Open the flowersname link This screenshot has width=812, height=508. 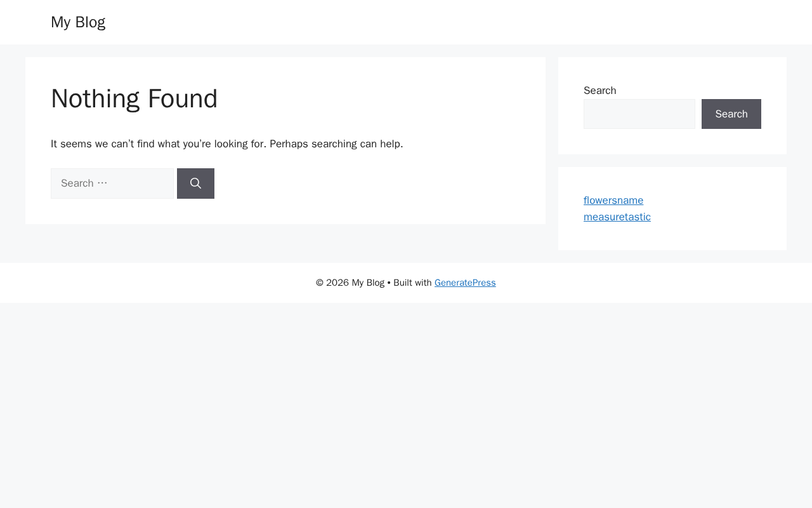(x=613, y=201)
